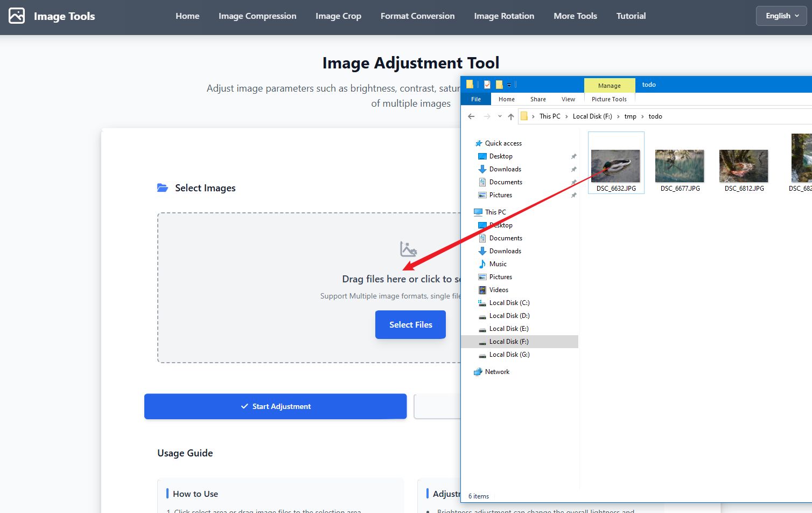This screenshot has height=513, width=812.
Task: Open the Tutorial page
Action: [x=631, y=16]
